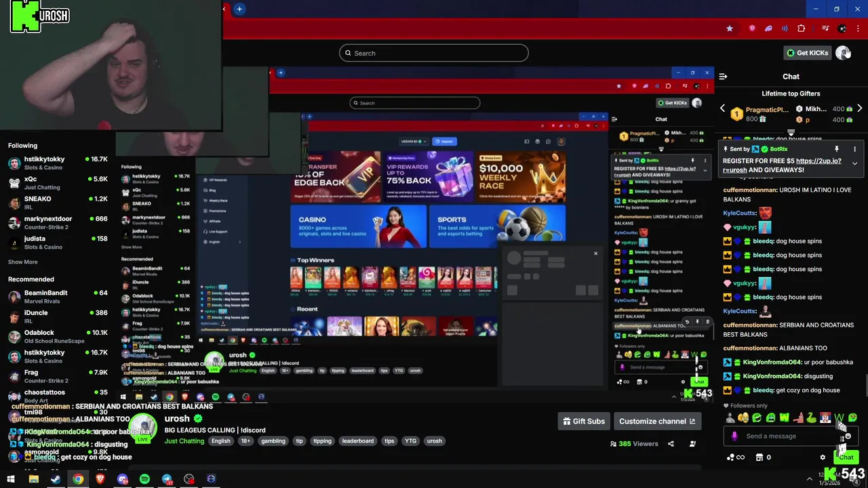Open pinned message three-dot options
The image size is (868, 488).
point(854,149)
